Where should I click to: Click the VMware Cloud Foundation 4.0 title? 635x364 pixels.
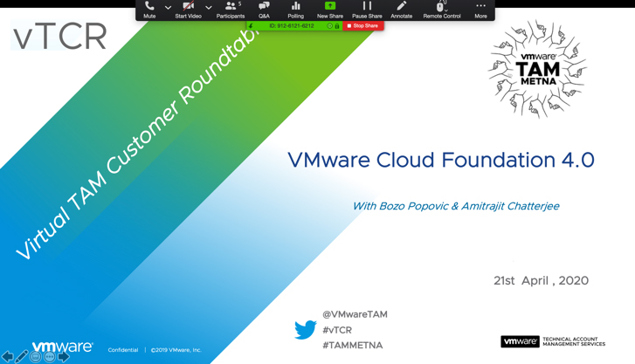pos(441,160)
